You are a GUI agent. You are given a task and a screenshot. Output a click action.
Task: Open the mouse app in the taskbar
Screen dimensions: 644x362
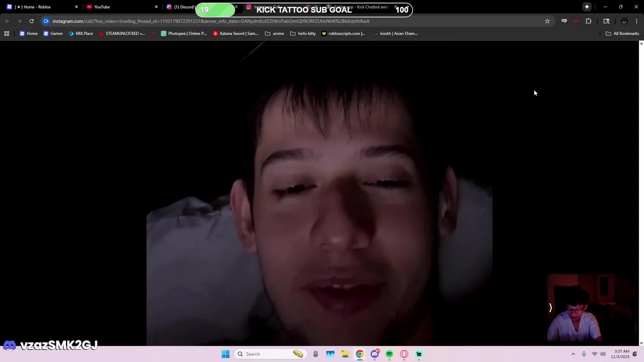[315, 354]
